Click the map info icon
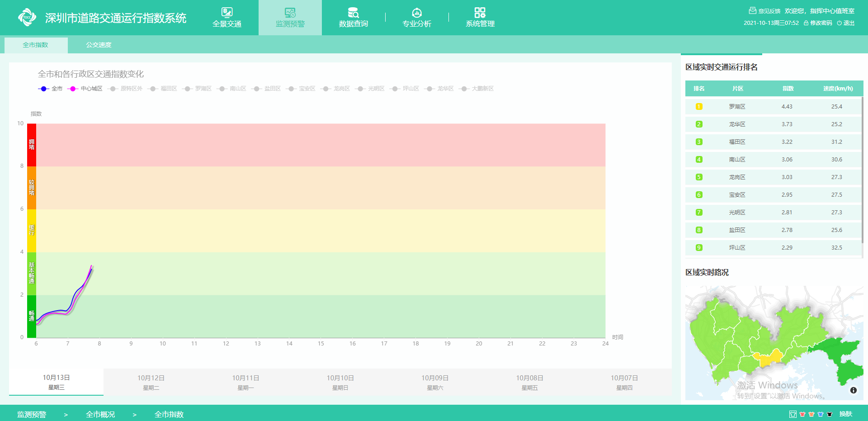868x421 pixels. coord(853,390)
